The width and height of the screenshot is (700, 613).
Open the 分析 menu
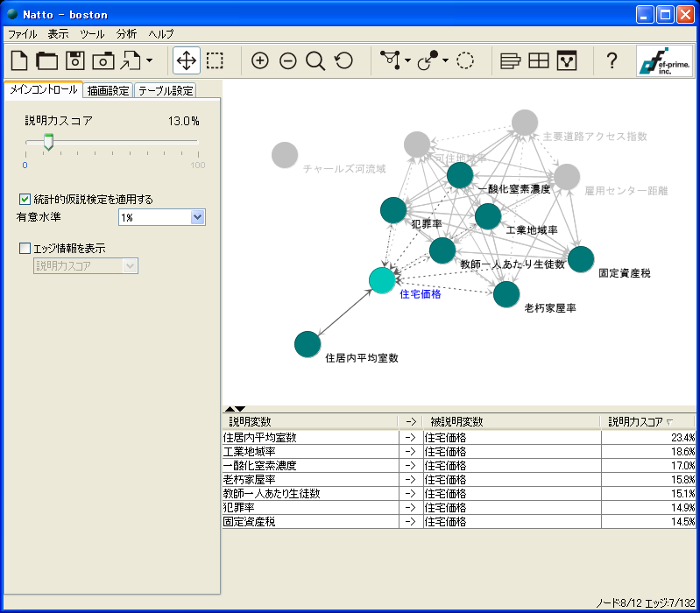pyautogui.click(x=126, y=33)
